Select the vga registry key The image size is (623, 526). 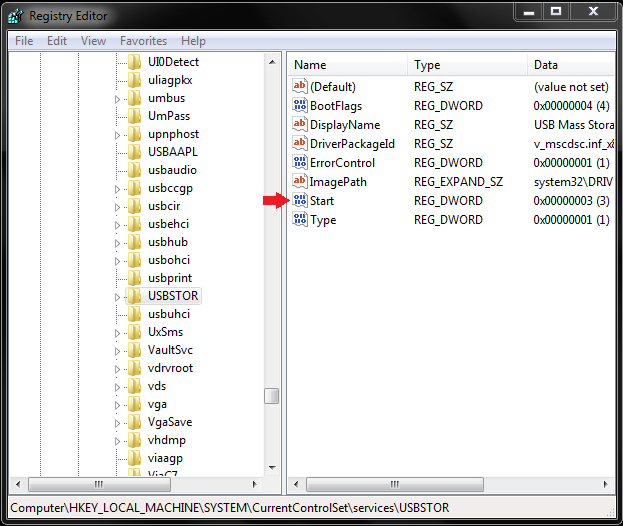coord(157,404)
